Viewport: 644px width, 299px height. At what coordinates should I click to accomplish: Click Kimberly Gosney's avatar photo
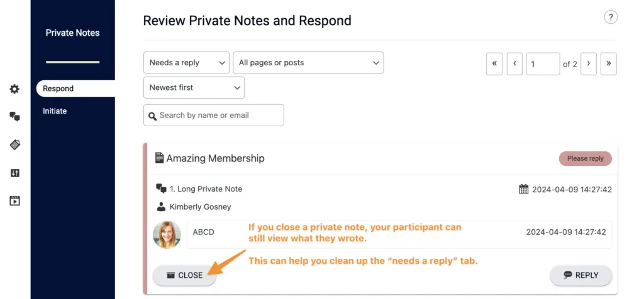tap(167, 234)
